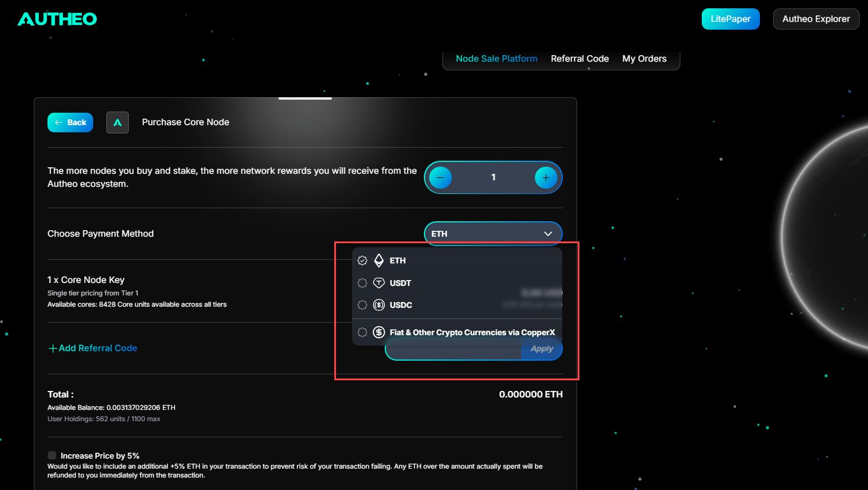Click the quantity value field

click(493, 177)
